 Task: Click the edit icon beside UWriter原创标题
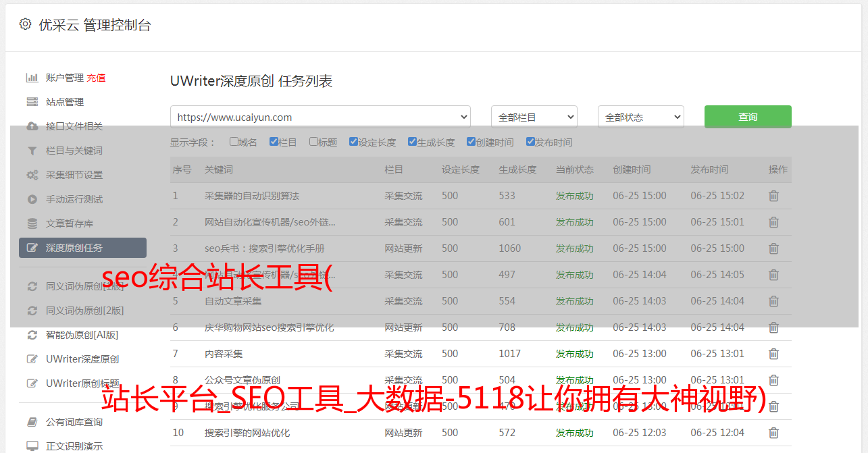pos(32,383)
